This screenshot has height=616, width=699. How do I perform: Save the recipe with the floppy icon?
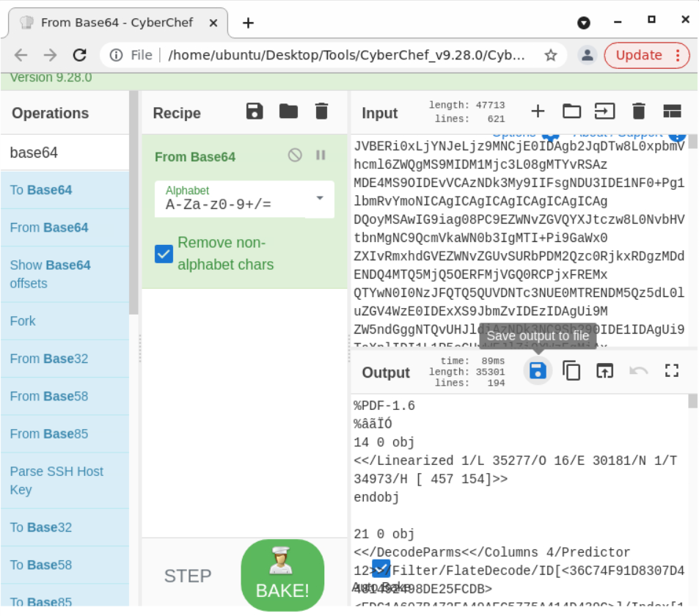pyautogui.click(x=255, y=111)
